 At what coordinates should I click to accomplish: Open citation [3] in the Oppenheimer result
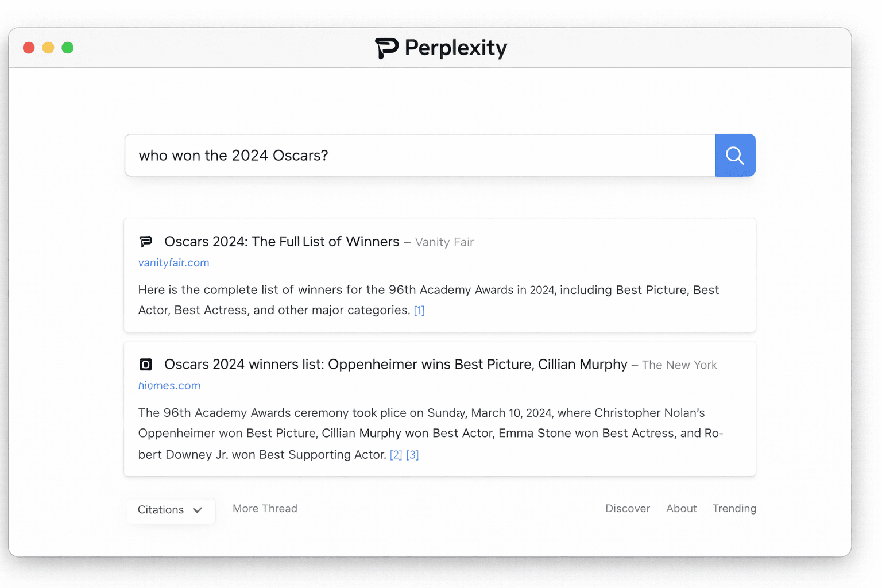point(413,454)
